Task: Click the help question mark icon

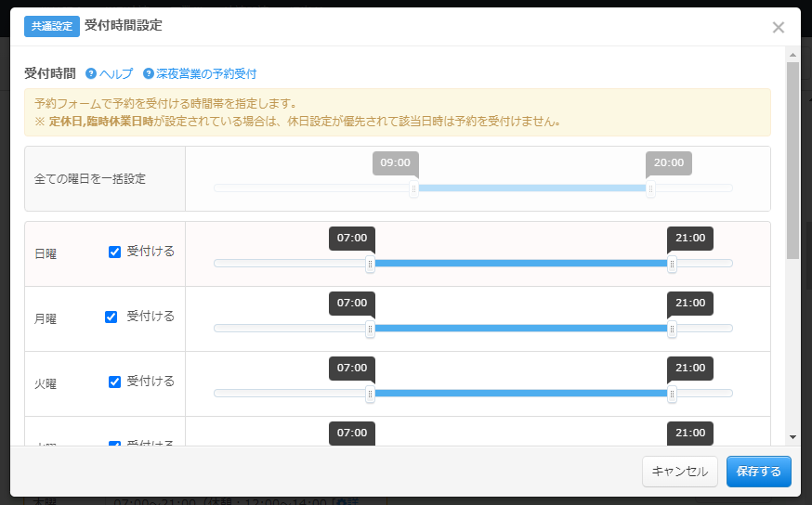Action: [x=91, y=73]
